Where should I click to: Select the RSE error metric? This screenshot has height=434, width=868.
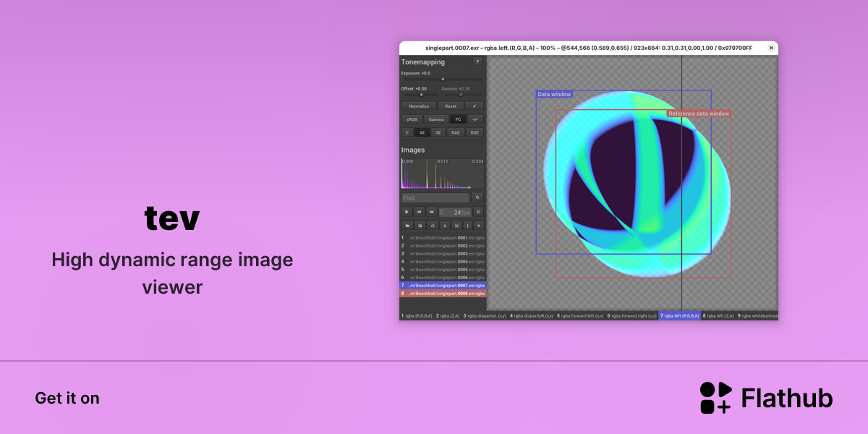[x=475, y=132]
